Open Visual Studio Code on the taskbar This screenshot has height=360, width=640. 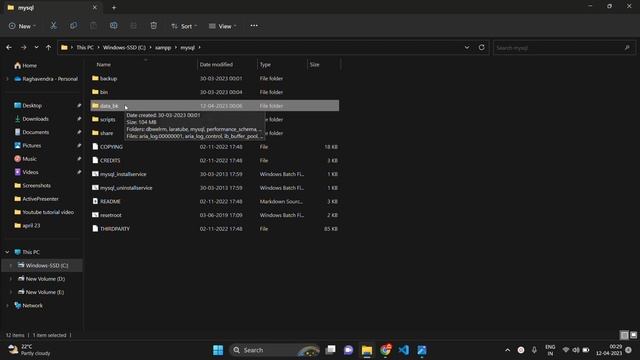pos(404,350)
